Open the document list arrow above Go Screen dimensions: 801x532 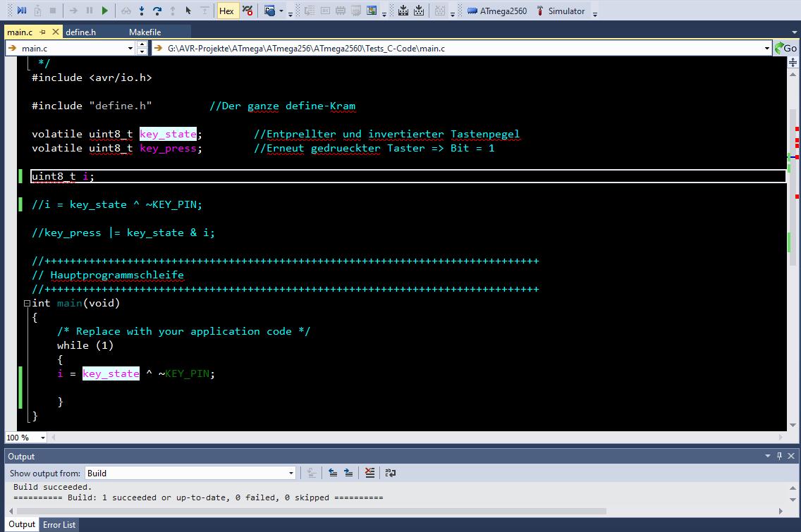click(794, 32)
